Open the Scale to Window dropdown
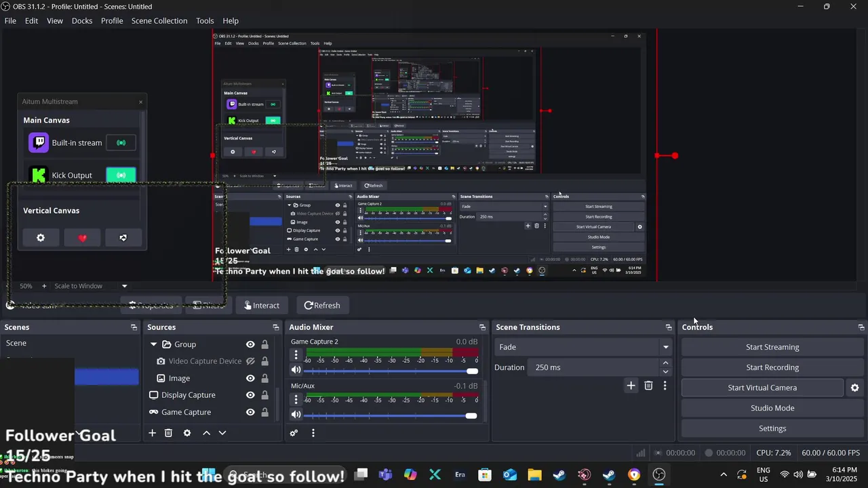This screenshot has height=488, width=868. [x=91, y=286]
